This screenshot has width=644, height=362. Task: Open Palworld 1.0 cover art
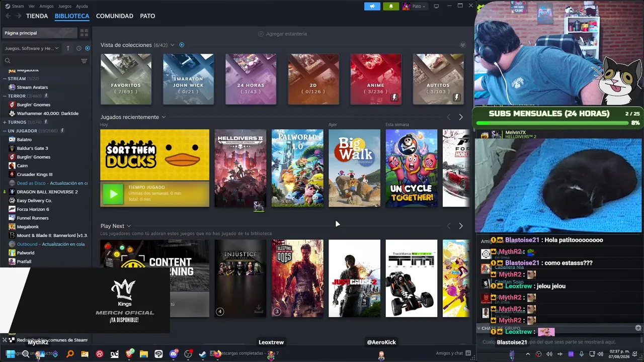[297, 168]
